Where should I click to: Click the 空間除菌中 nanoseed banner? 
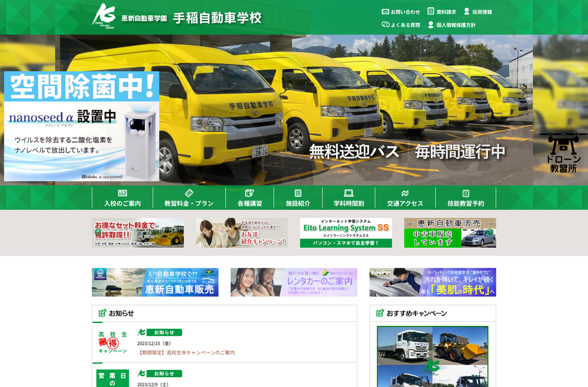82,126
